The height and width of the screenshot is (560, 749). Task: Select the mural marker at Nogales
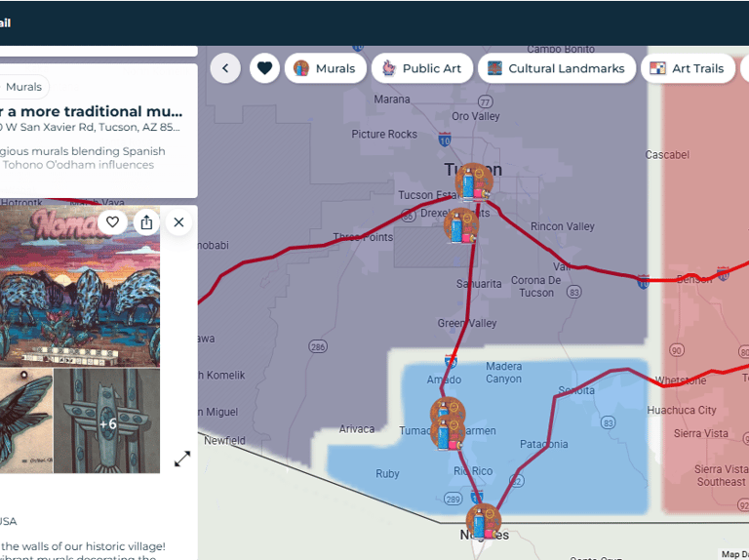[484, 522]
